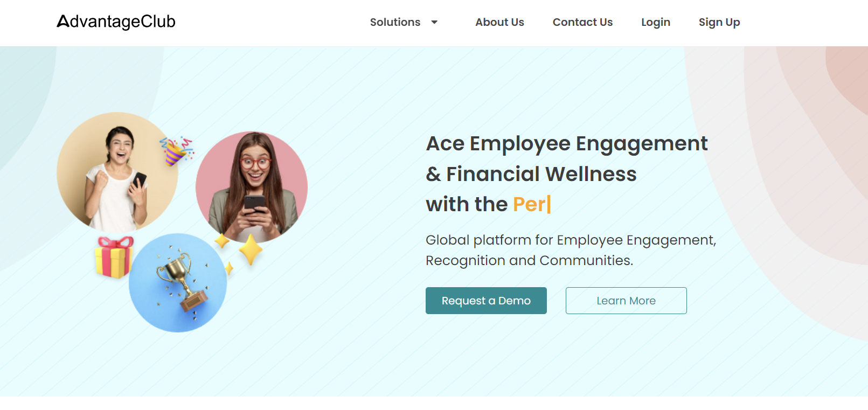Open the Solutions menu
The height and width of the screenshot is (410, 868).
click(x=395, y=22)
